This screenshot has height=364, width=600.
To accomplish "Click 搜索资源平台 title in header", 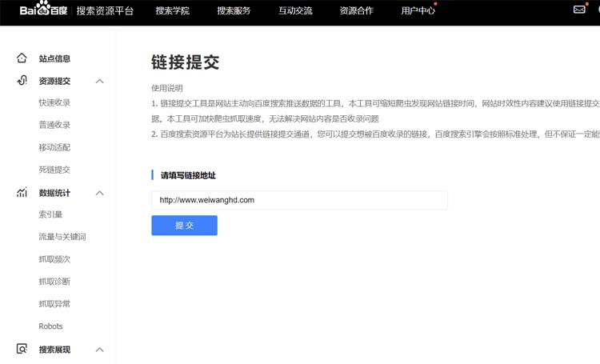I will coord(105,10).
